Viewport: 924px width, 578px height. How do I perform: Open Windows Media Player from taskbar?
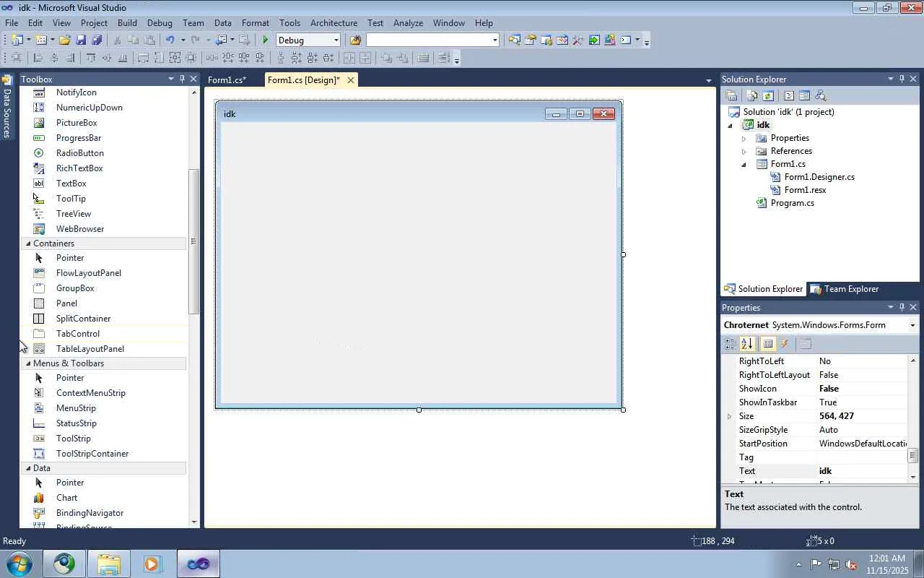pos(152,564)
